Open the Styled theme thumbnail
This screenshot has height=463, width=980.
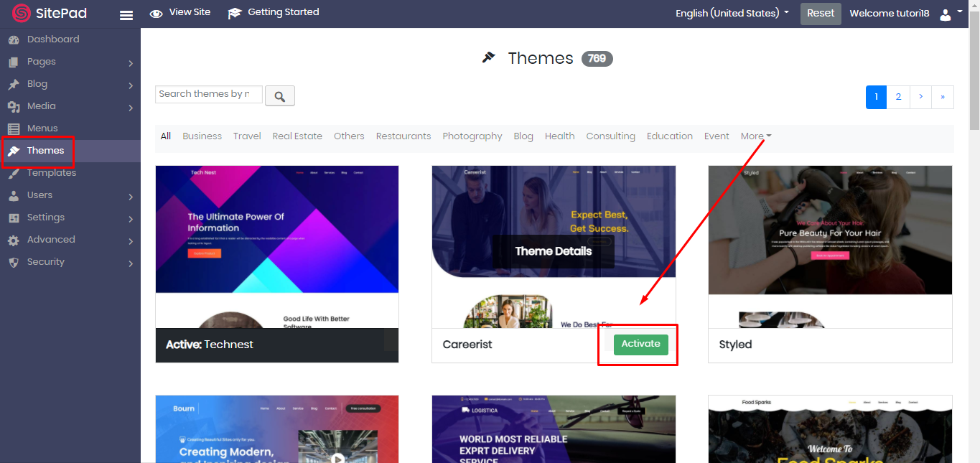click(x=830, y=247)
